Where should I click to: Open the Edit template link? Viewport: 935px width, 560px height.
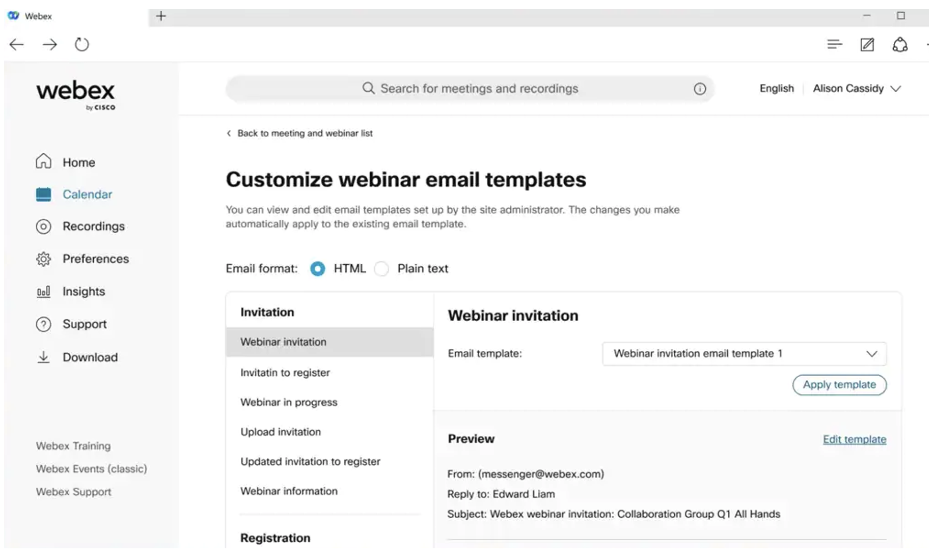[x=855, y=439]
